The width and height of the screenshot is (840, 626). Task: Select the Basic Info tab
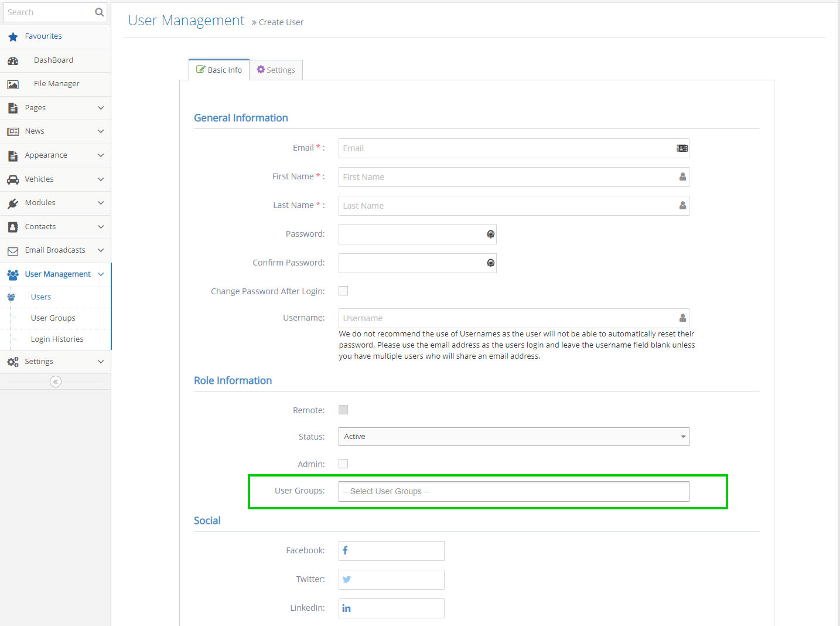[x=219, y=70]
